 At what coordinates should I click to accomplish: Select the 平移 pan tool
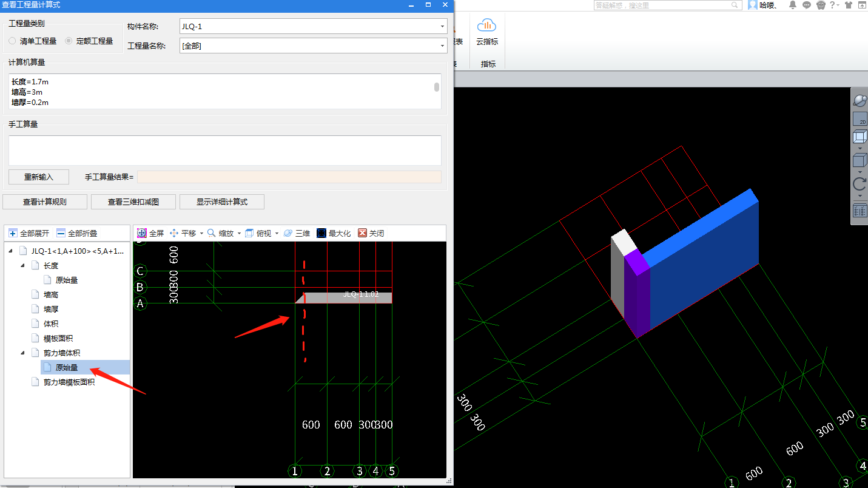coord(182,233)
